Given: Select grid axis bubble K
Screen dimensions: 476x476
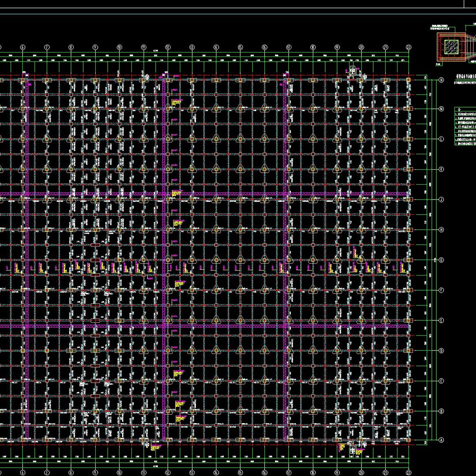Looking at the screenshot, I should (x=441, y=169).
